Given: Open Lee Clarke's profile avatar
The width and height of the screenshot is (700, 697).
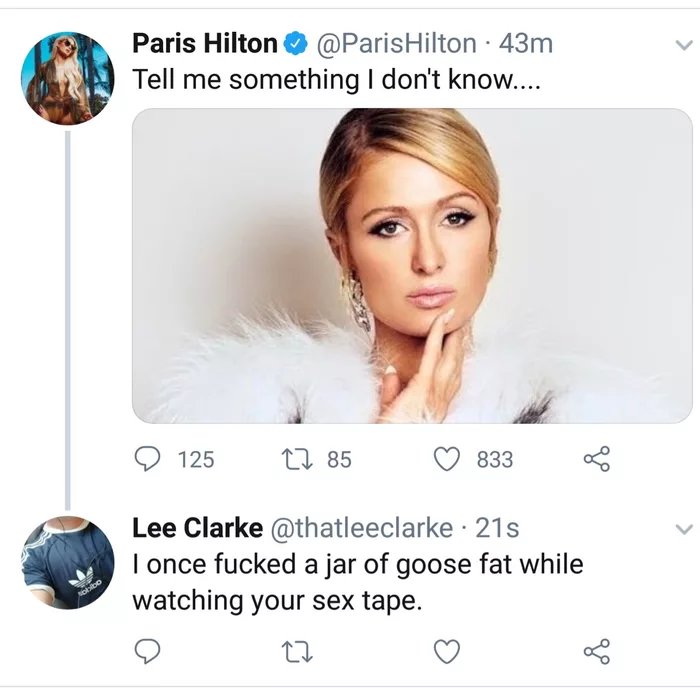Looking at the screenshot, I should pyautogui.click(x=67, y=563).
